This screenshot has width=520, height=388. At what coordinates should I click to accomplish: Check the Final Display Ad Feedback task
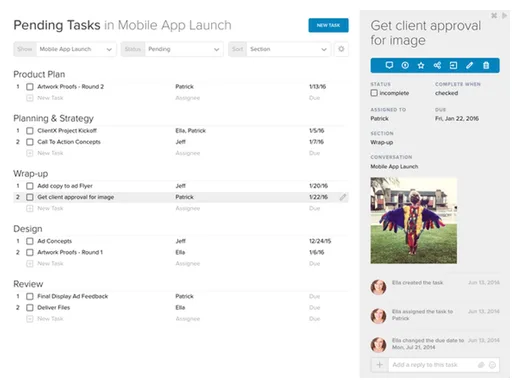point(30,296)
